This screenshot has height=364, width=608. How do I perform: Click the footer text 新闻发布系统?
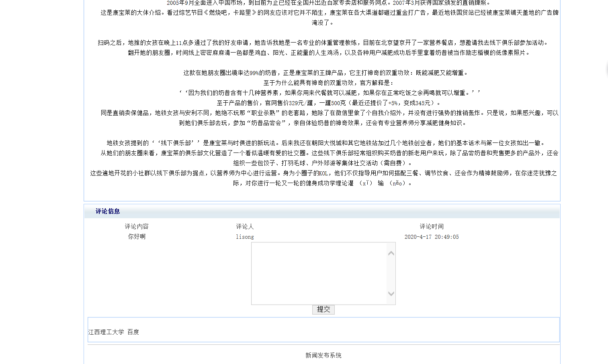(x=323, y=355)
